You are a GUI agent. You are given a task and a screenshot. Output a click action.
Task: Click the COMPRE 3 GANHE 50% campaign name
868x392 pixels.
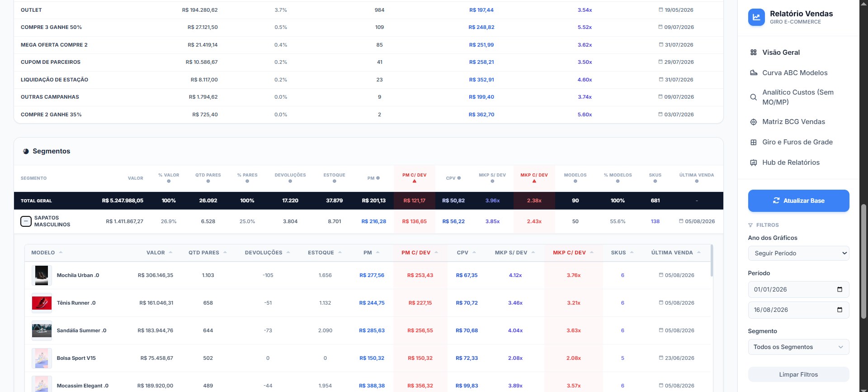(x=51, y=27)
